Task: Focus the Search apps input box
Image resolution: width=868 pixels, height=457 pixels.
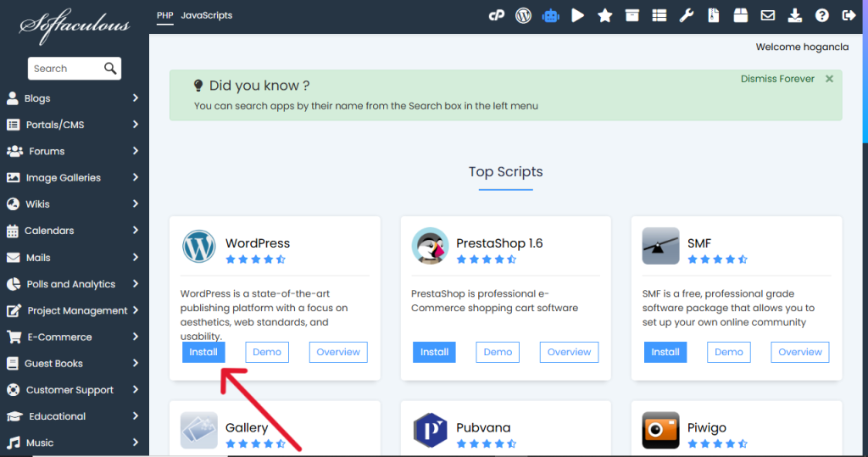Action: pyautogui.click(x=66, y=68)
